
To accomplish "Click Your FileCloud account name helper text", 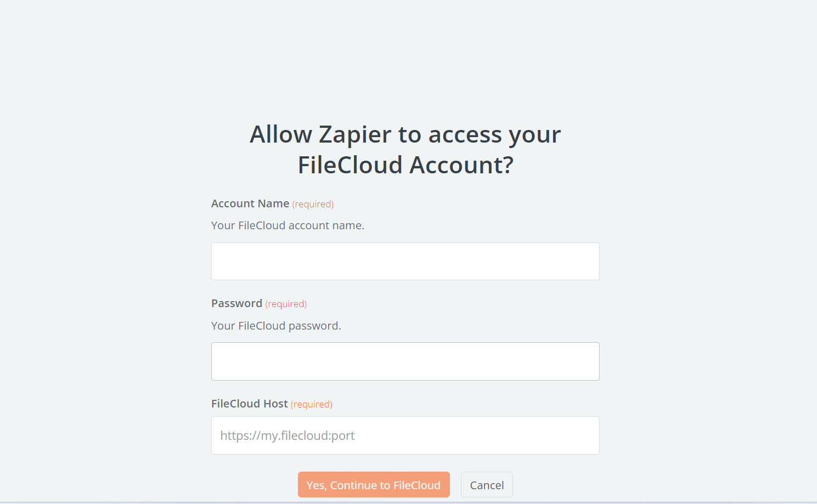I will point(287,225).
